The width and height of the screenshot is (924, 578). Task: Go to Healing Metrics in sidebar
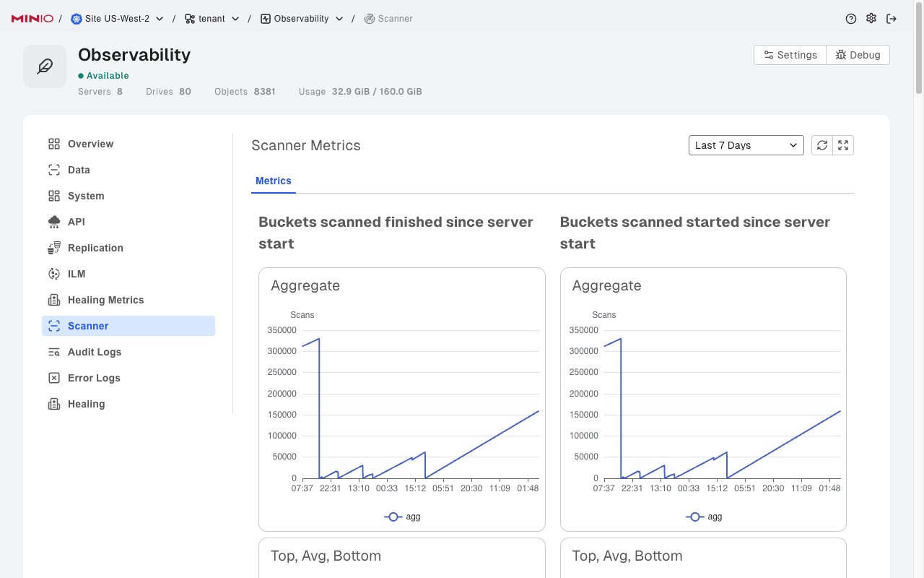click(105, 300)
